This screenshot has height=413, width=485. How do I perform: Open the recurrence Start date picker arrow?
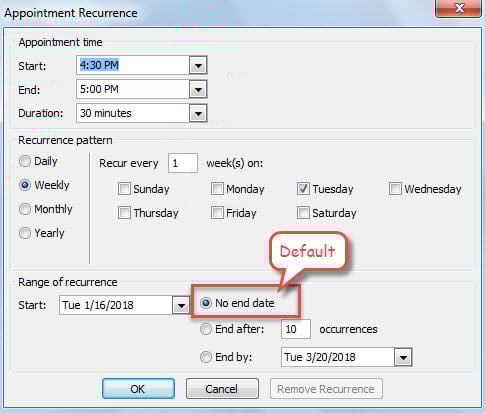pos(181,305)
